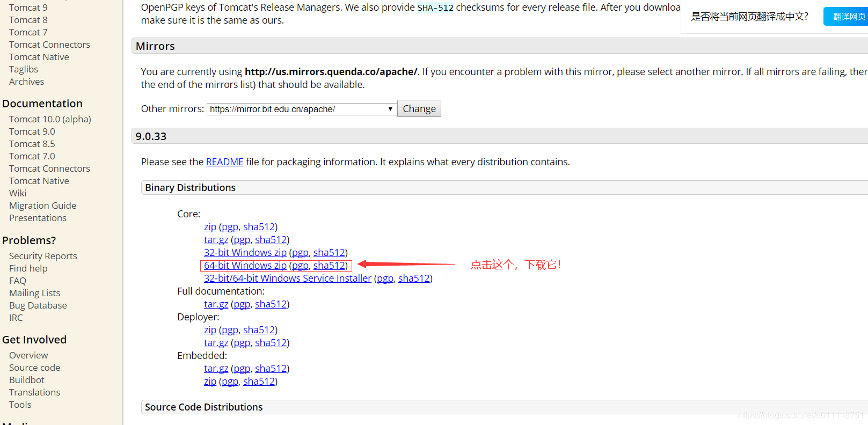Go to Tomcat 9 download page
868x425 pixels.
28,8
